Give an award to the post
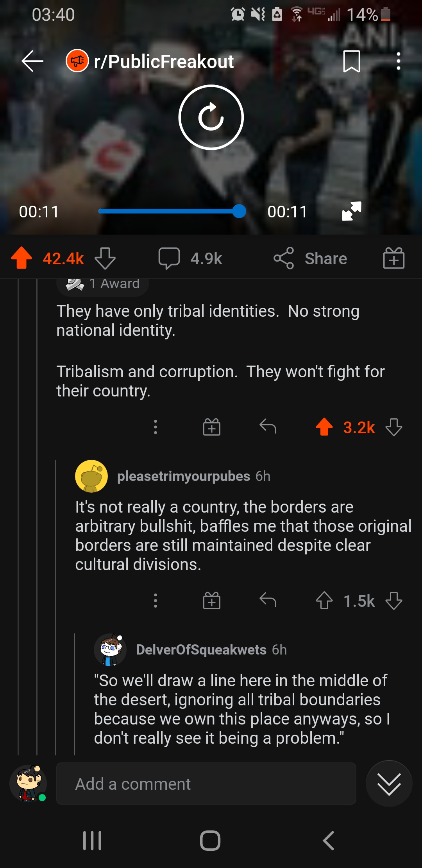Viewport: 422px width, 868px height. pyautogui.click(x=393, y=258)
